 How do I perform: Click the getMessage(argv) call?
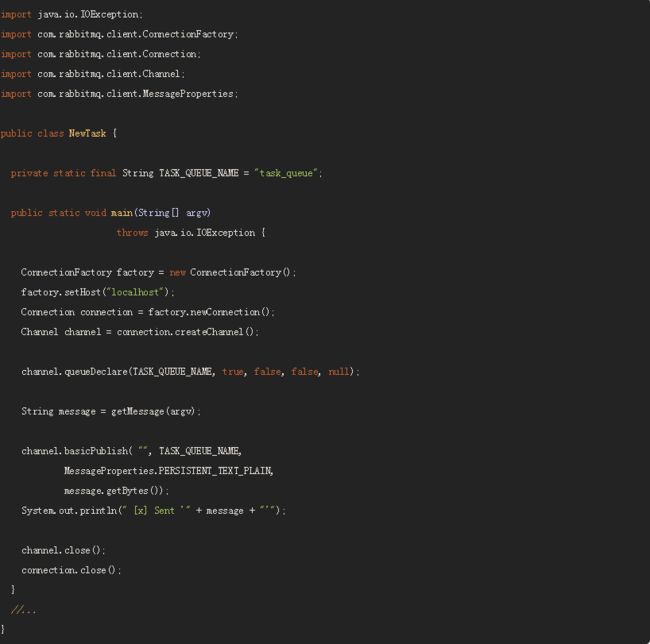click(x=153, y=412)
